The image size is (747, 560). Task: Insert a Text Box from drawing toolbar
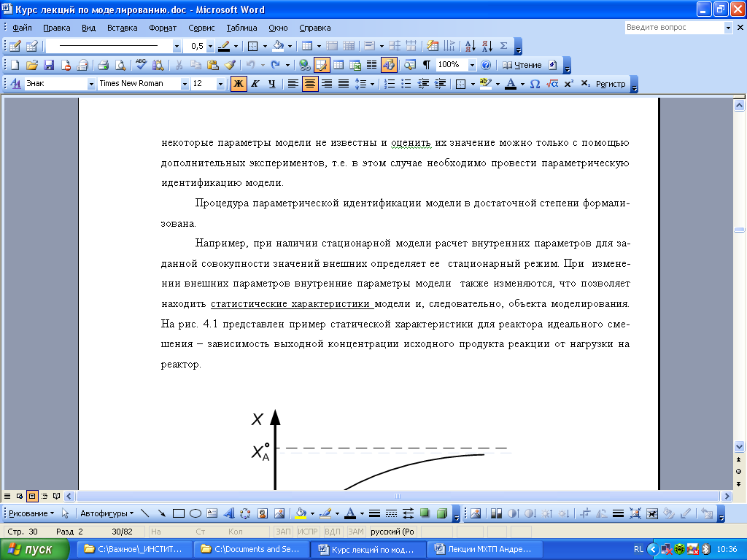tap(212, 513)
